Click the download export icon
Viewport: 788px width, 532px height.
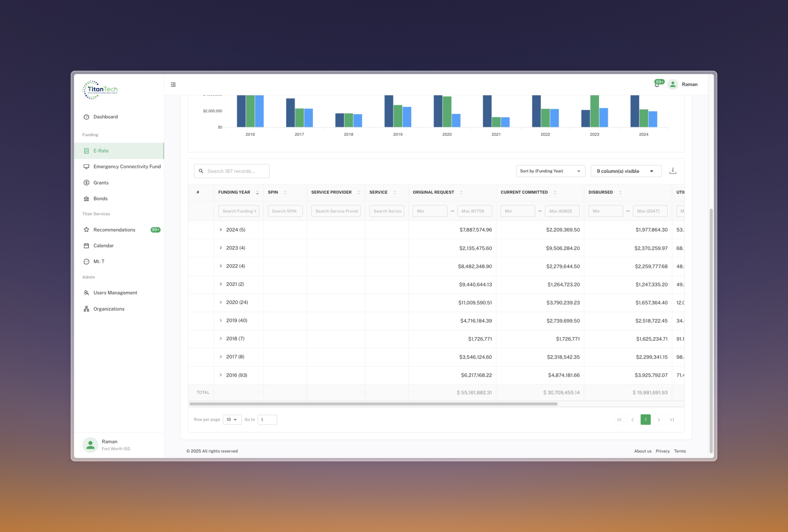672,171
